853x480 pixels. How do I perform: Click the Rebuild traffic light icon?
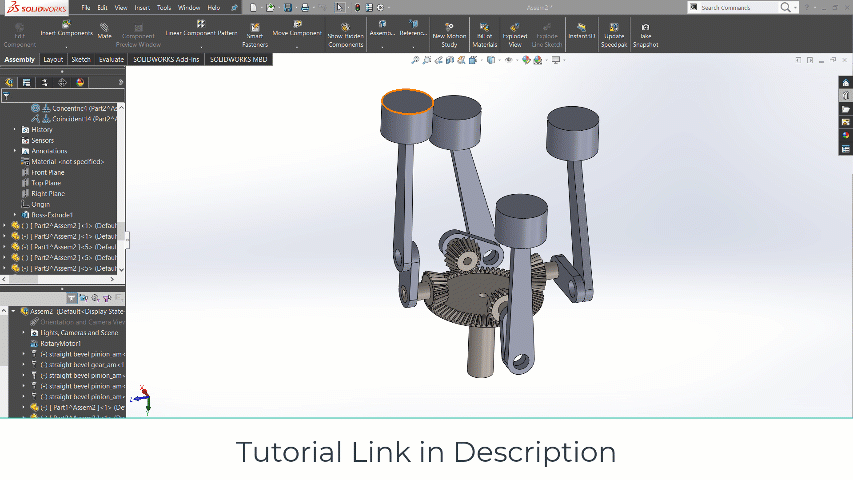click(x=357, y=8)
